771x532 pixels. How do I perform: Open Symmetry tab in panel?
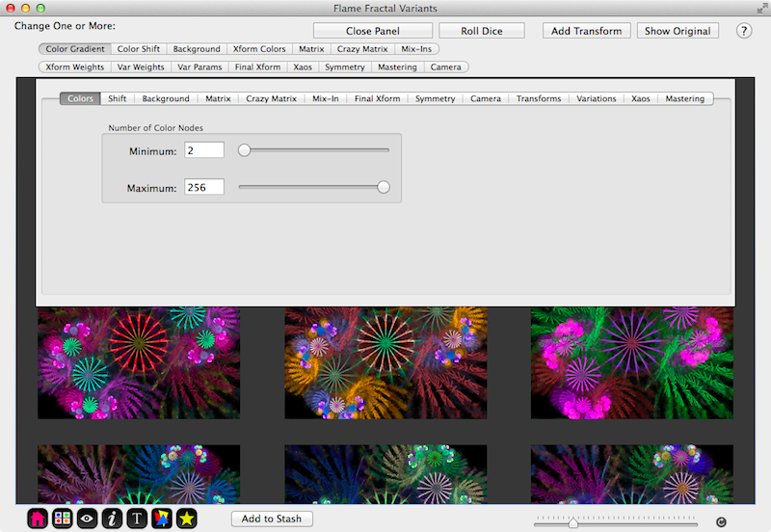[436, 99]
